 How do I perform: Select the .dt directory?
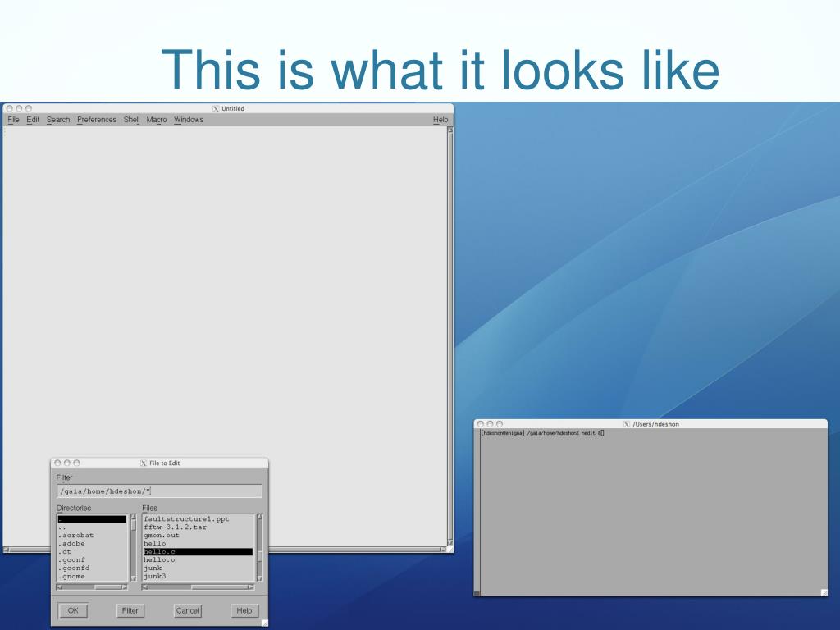tap(92, 552)
